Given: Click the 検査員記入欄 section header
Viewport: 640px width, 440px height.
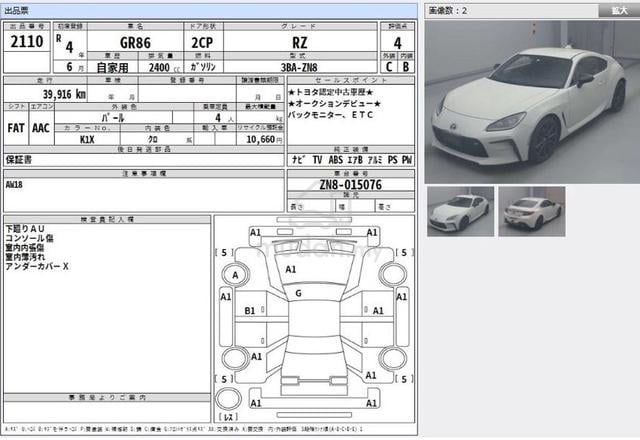Looking at the screenshot, I should click(107, 220).
